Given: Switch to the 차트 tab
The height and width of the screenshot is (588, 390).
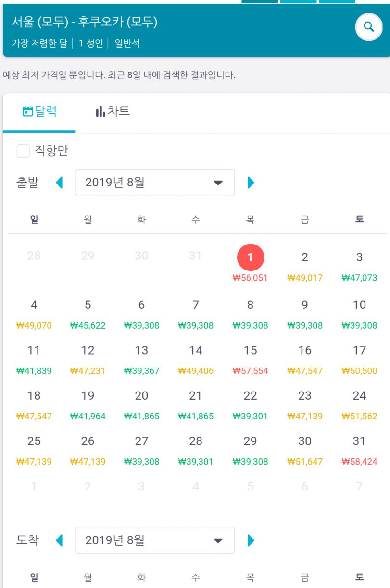Looking at the screenshot, I should [x=113, y=111].
